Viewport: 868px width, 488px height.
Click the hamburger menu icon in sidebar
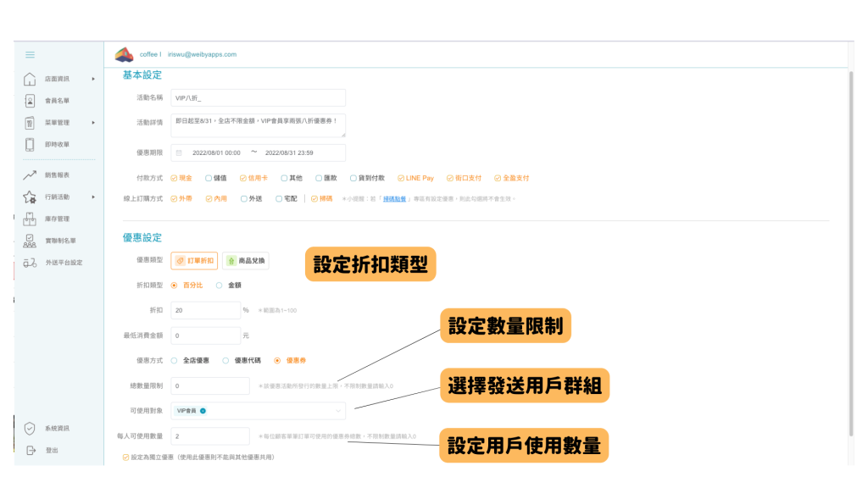(30, 55)
